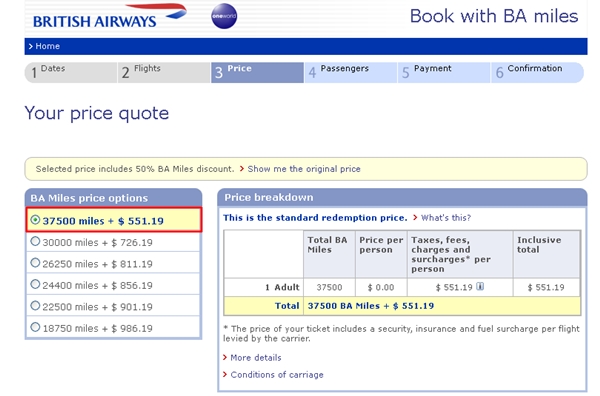Open the What's this? link
The image size is (600, 396).
click(x=446, y=218)
